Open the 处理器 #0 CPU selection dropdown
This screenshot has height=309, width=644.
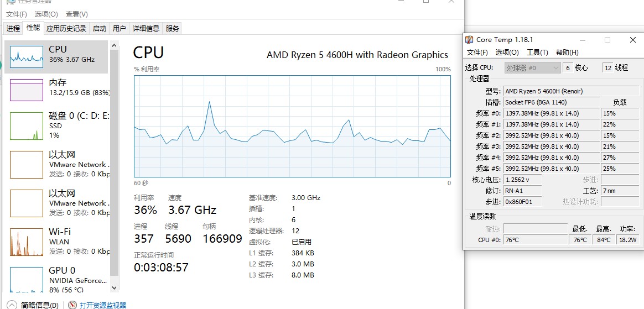532,67
